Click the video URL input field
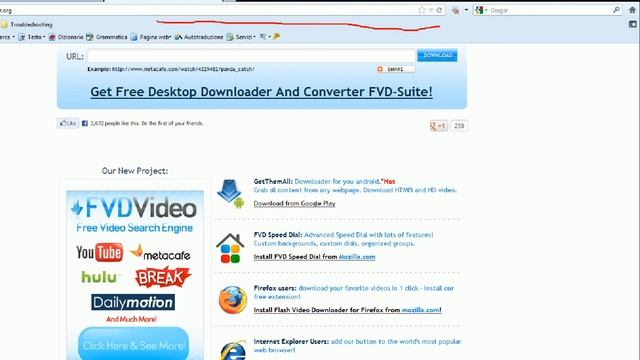The width and height of the screenshot is (640, 360). [x=251, y=56]
